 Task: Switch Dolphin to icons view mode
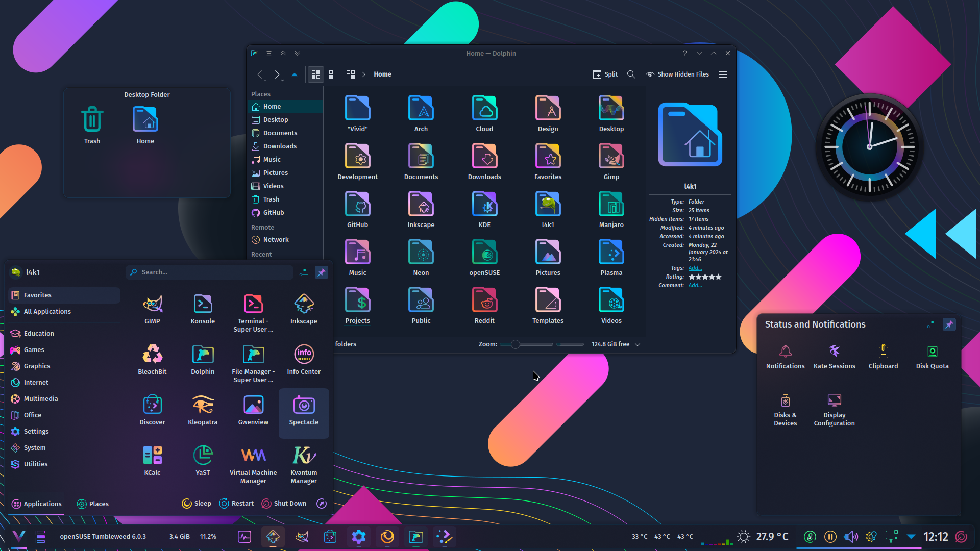tap(316, 74)
